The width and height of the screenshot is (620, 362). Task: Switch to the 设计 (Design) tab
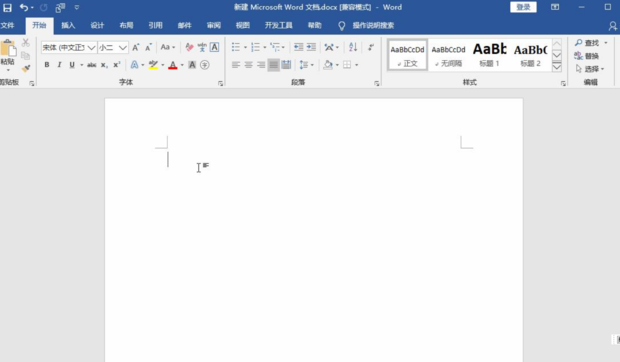point(97,25)
